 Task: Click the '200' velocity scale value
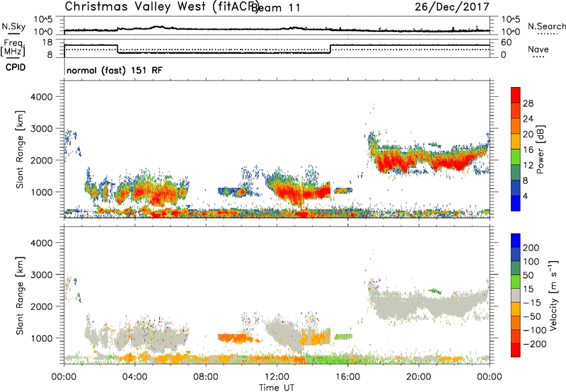click(x=531, y=248)
